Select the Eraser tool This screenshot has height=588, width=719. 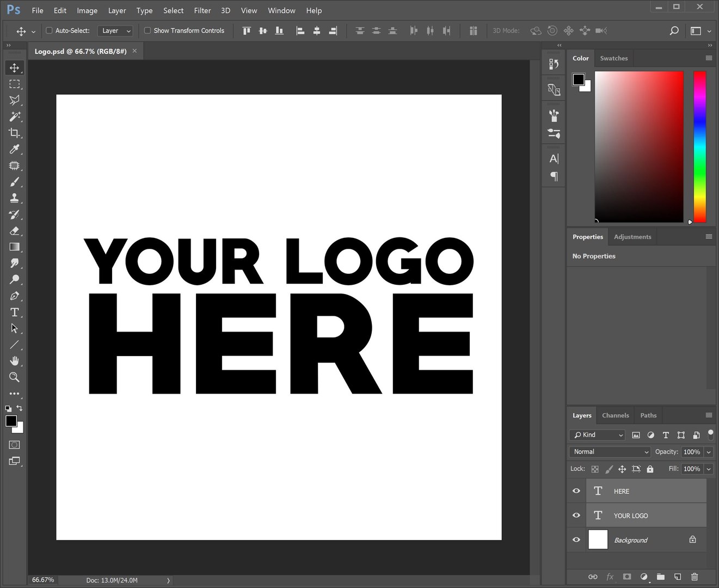[x=14, y=231]
